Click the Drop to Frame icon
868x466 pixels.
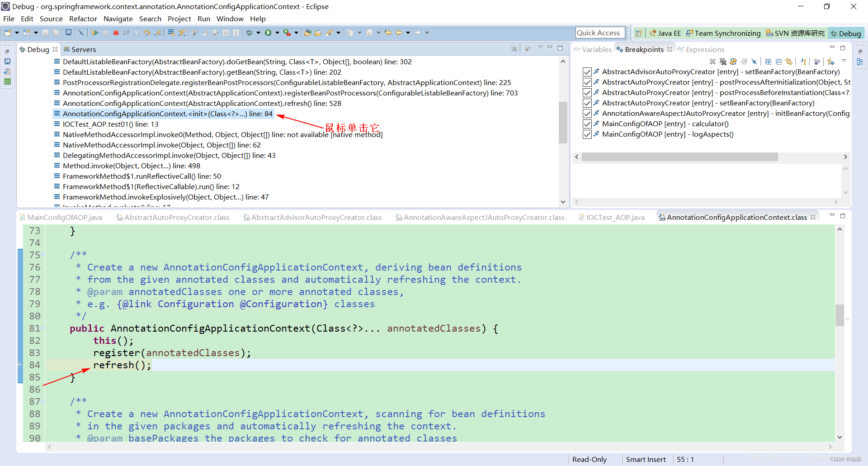[x=171, y=33]
